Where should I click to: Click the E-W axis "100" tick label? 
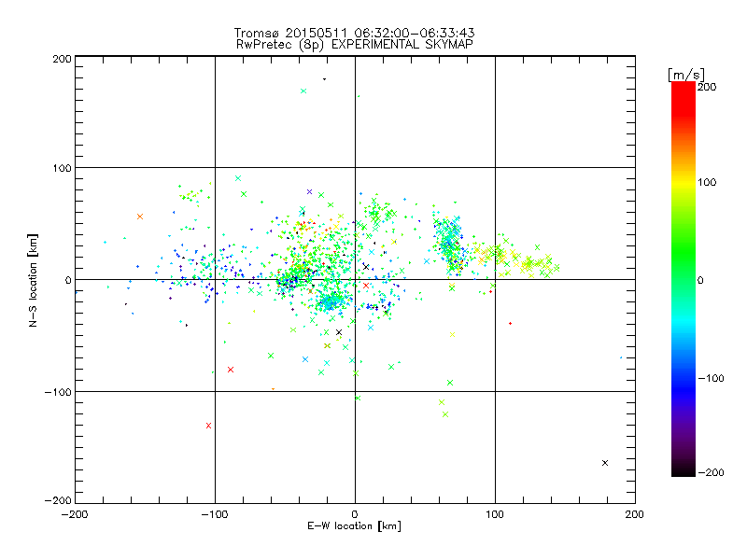pyautogui.click(x=495, y=514)
